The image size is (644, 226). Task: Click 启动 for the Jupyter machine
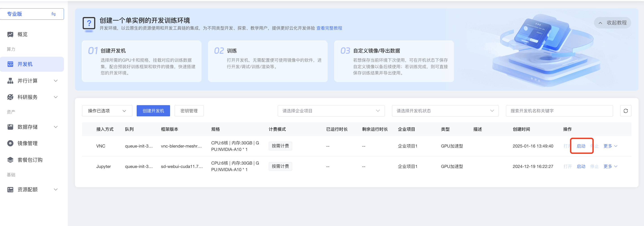[581, 167]
